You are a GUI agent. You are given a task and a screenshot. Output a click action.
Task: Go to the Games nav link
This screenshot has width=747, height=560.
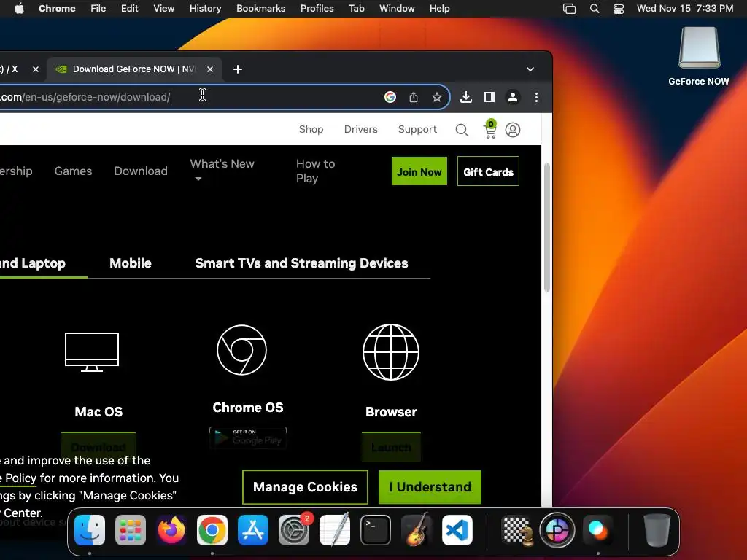coord(73,171)
